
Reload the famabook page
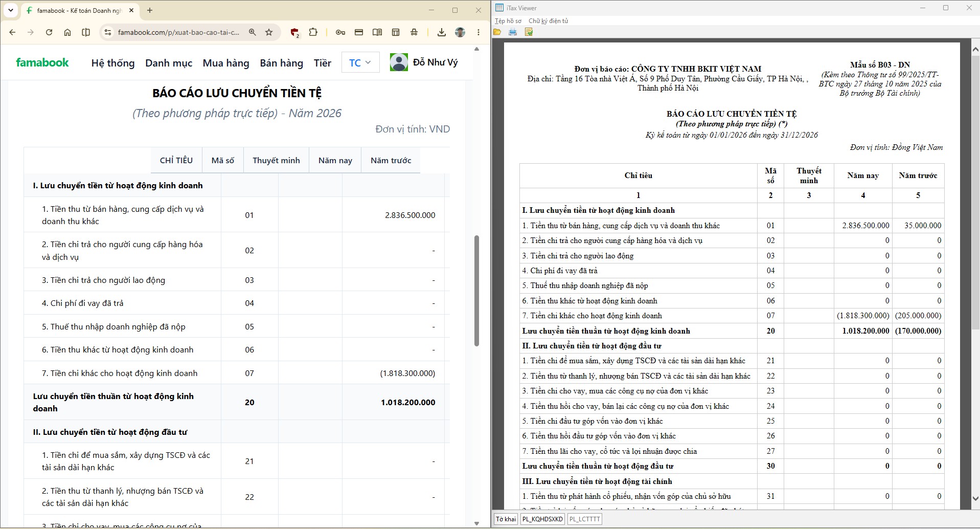tap(49, 32)
